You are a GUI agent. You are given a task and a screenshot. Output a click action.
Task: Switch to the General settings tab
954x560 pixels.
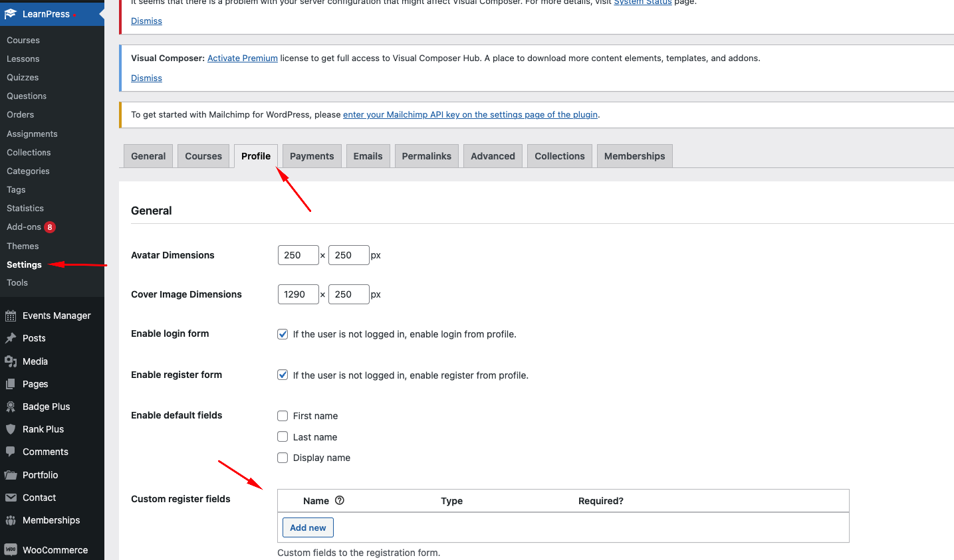tap(148, 156)
